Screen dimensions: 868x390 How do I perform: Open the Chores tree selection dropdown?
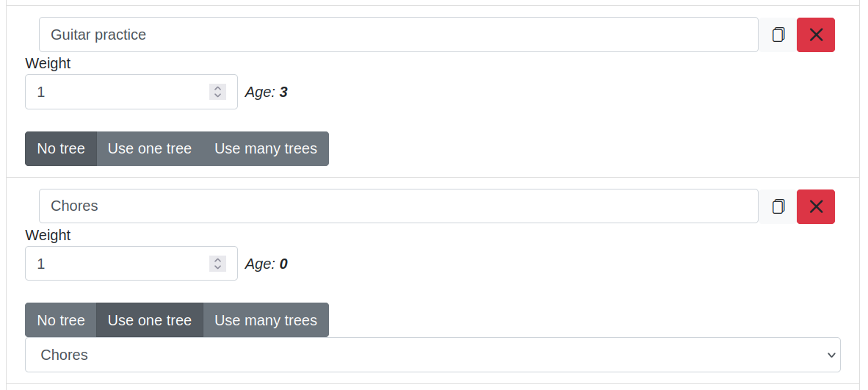pyautogui.click(x=433, y=355)
